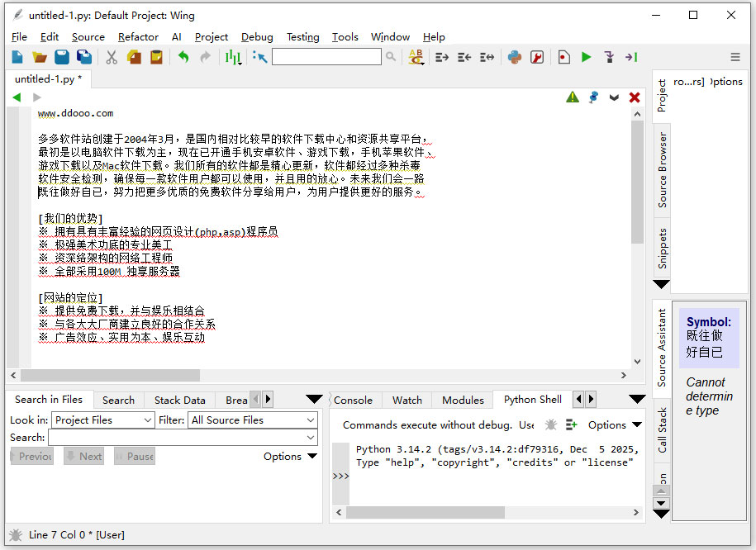This screenshot has width=756, height=550.
Task: Open the hamburger menu at top right
Action: (x=735, y=56)
